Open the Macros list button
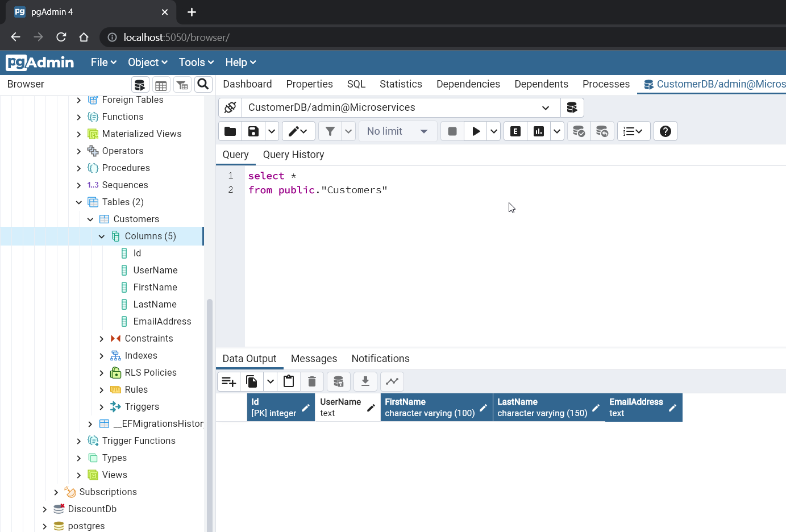This screenshot has width=786, height=532. (633, 131)
